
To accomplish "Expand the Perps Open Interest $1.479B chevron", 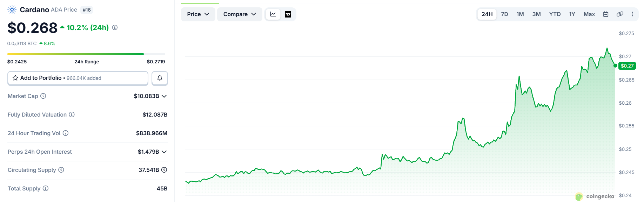I will click(x=164, y=152).
